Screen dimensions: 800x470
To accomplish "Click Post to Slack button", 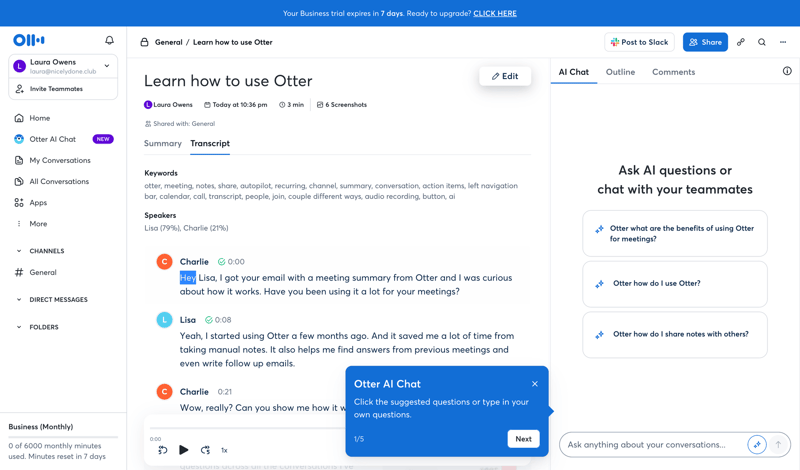I will 639,42.
